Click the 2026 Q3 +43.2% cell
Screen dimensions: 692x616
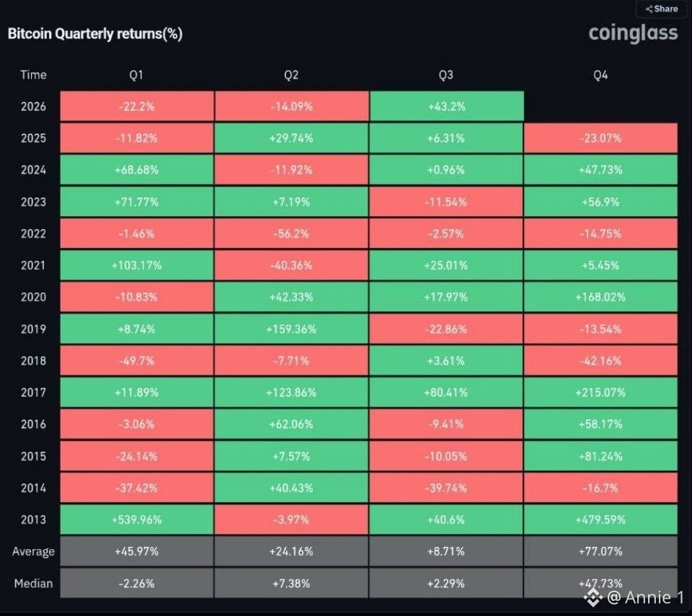tap(447, 107)
